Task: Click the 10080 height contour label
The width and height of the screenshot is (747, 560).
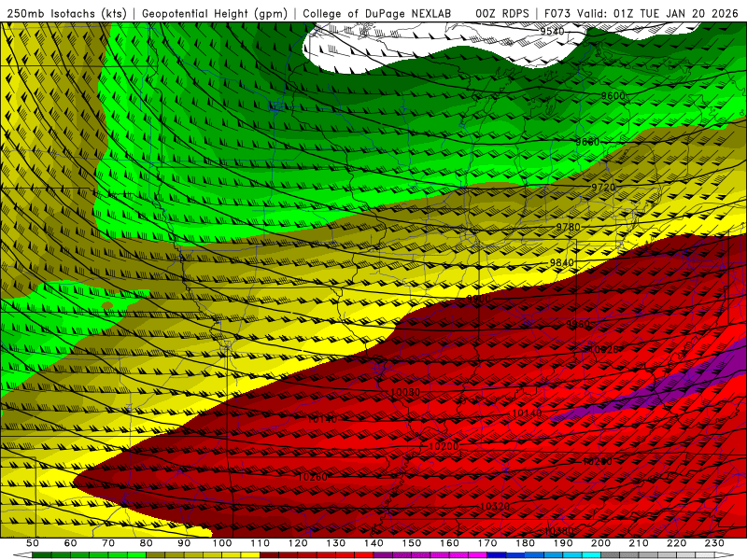Action: pyautogui.click(x=405, y=392)
